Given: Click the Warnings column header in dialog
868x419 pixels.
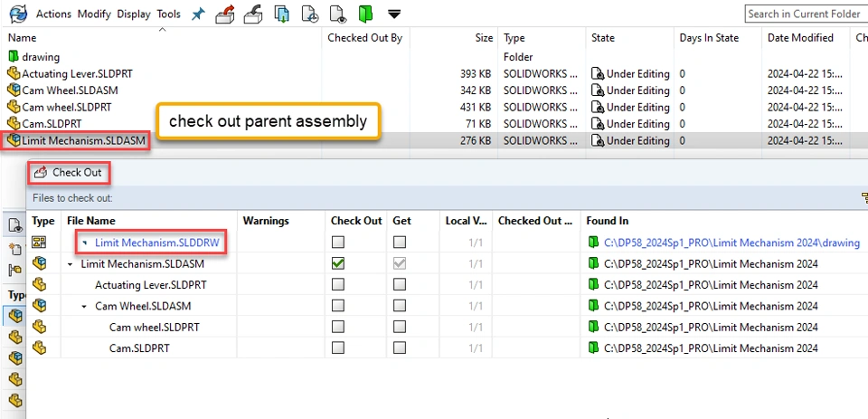Looking at the screenshot, I should (x=266, y=221).
